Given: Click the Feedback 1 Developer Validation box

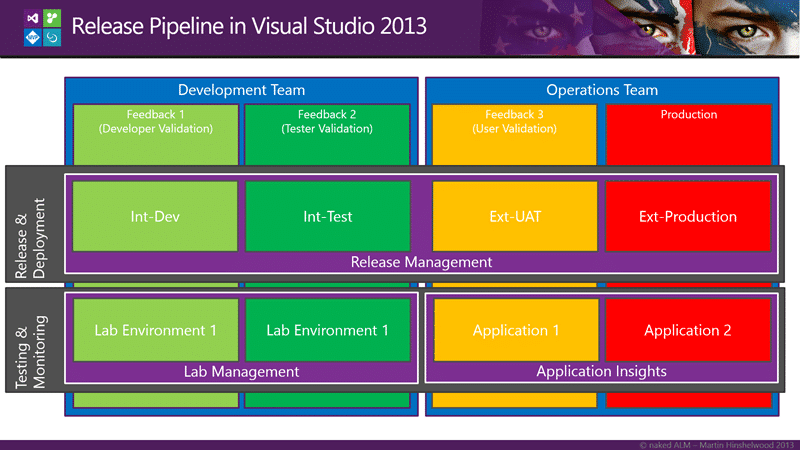Looking at the screenshot, I should 156,135.
